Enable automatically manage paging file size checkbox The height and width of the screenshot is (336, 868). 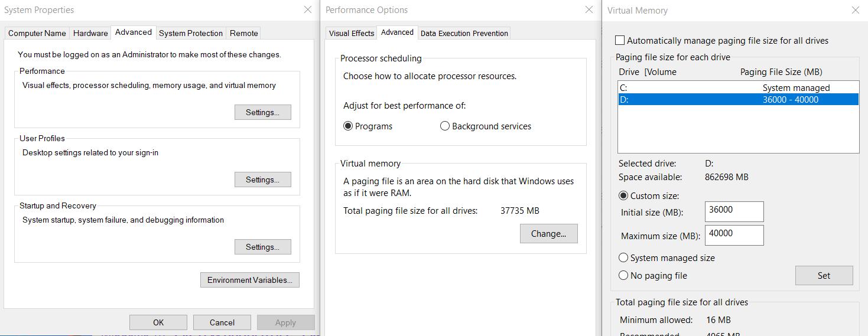(620, 41)
